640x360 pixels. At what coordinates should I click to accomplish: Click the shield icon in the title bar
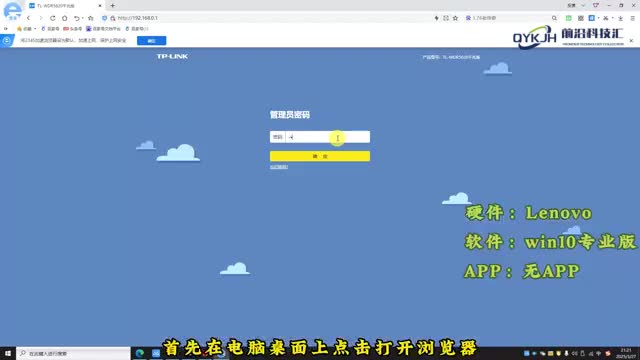pyautogui.click(x=596, y=6)
